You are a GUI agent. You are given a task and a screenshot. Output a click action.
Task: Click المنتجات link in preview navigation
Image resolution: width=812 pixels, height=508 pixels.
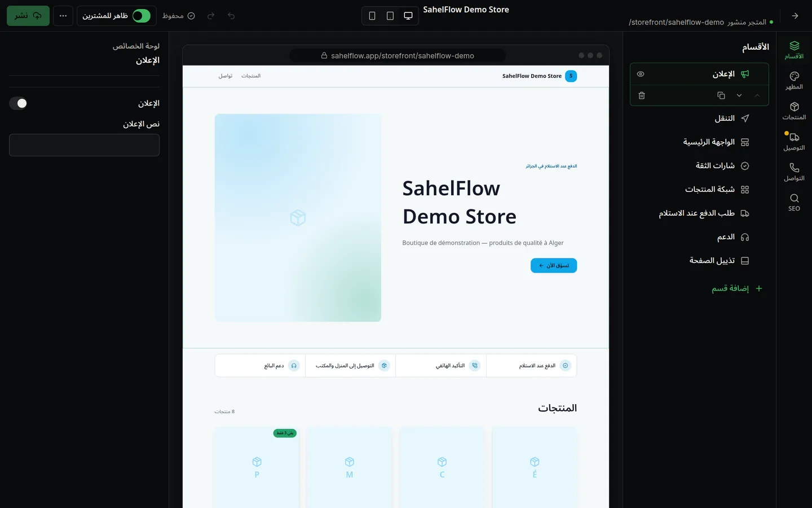tap(251, 76)
